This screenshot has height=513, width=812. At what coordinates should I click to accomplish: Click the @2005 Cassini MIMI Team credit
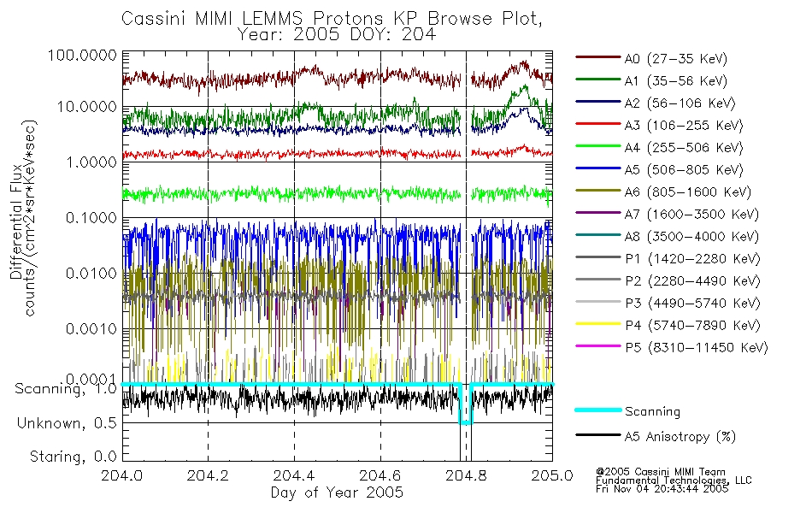tap(660, 472)
